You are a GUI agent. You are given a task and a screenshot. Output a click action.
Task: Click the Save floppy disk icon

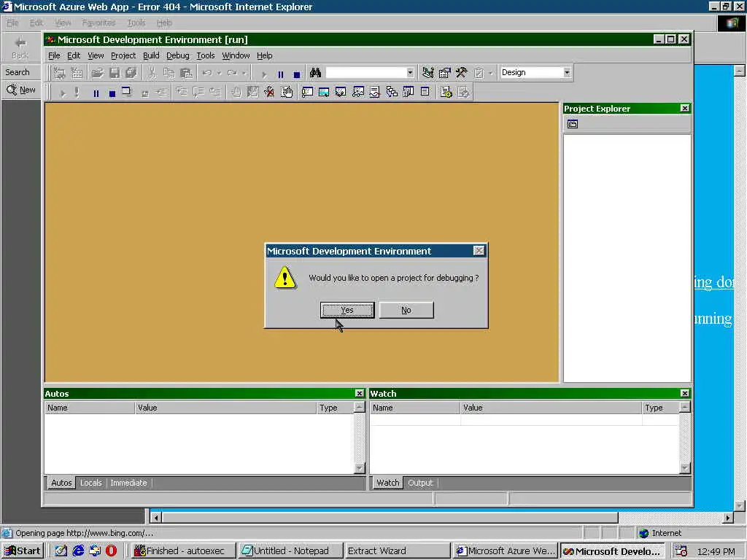[115, 73]
